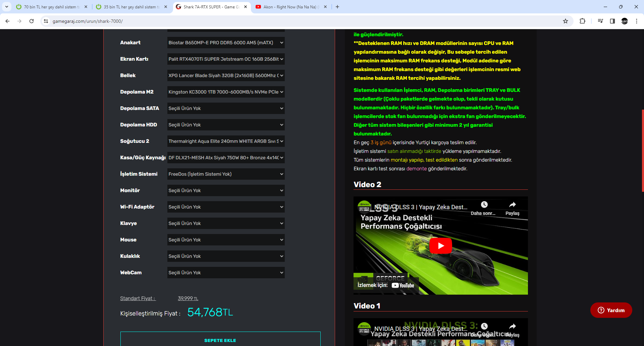Click the 54,768TL personalized price
The width and height of the screenshot is (644, 346).
click(210, 312)
